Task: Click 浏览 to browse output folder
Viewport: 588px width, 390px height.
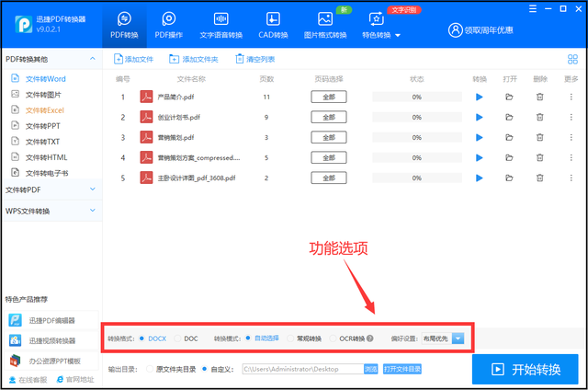Action: coord(371,370)
